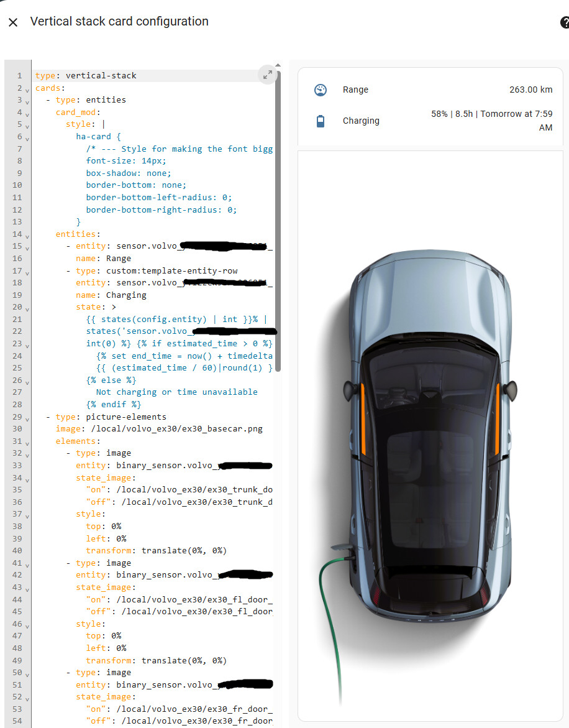Screen dimensions: 569x728
Task: Collapse the elements fold at line 31
Action: click(x=27, y=443)
